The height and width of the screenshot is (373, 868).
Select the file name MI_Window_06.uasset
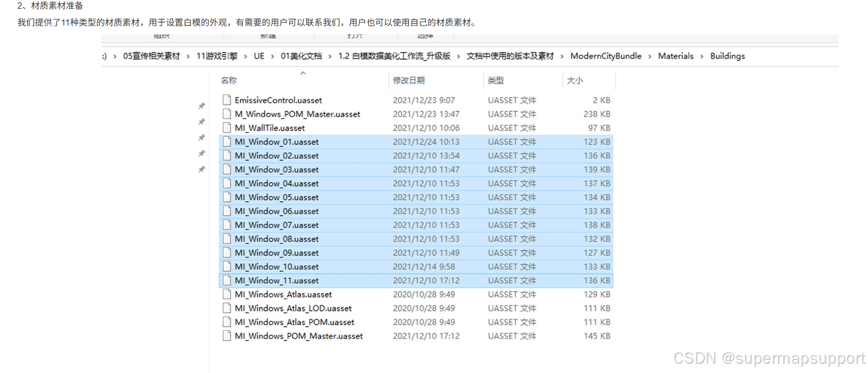click(x=277, y=211)
